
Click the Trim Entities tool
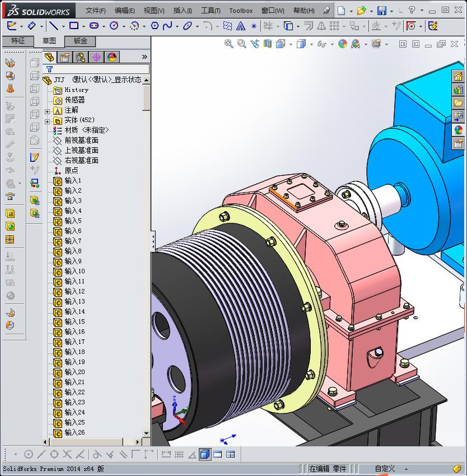coord(268,26)
